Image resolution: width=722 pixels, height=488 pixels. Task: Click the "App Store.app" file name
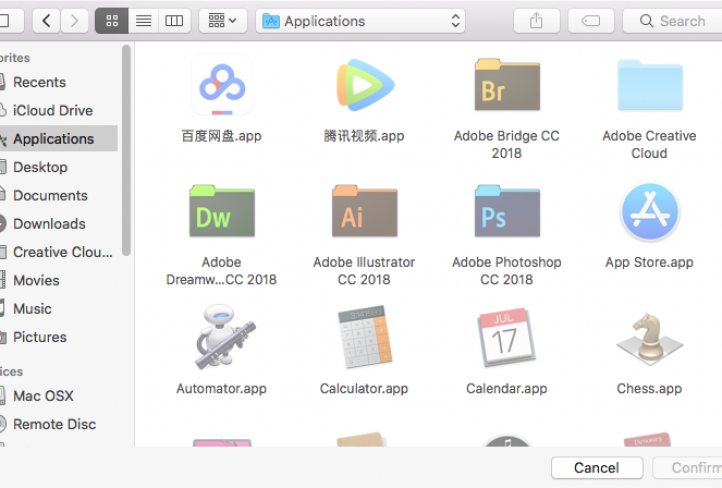[650, 262]
